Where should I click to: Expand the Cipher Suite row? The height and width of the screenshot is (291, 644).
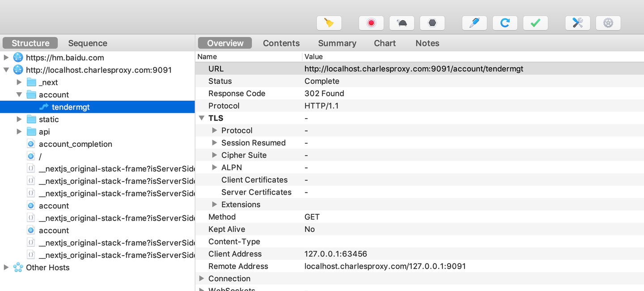(x=215, y=155)
